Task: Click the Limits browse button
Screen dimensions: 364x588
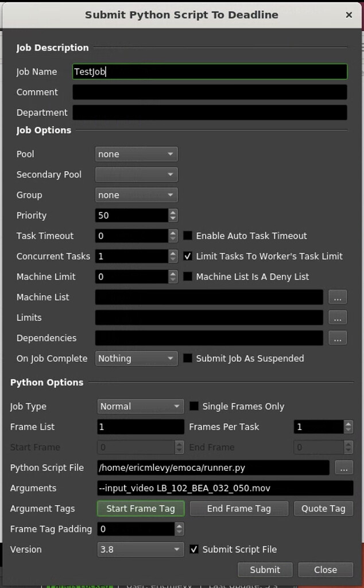Action: 338,318
